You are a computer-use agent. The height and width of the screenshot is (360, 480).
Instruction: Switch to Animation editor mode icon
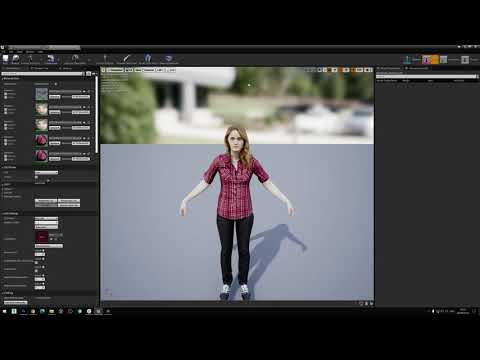click(x=443, y=60)
